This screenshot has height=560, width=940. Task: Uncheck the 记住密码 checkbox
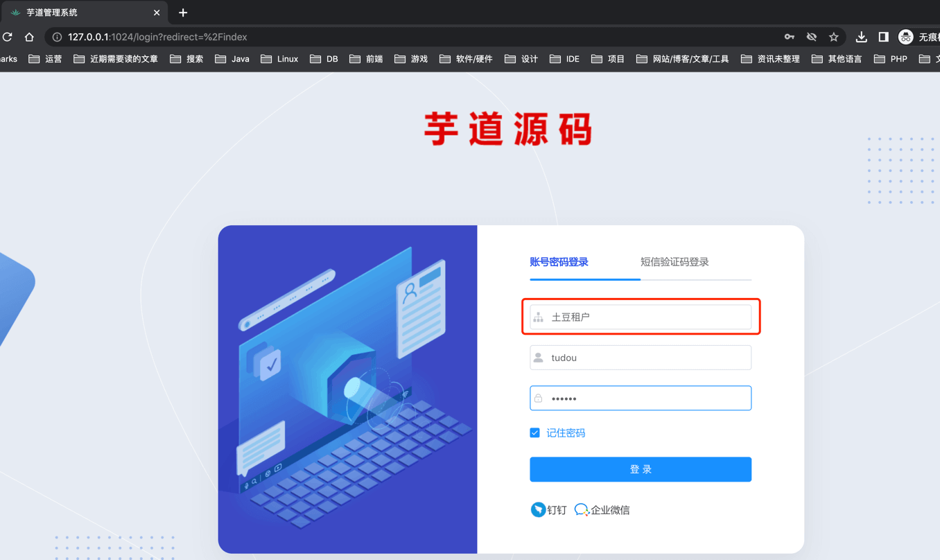(534, 432)
